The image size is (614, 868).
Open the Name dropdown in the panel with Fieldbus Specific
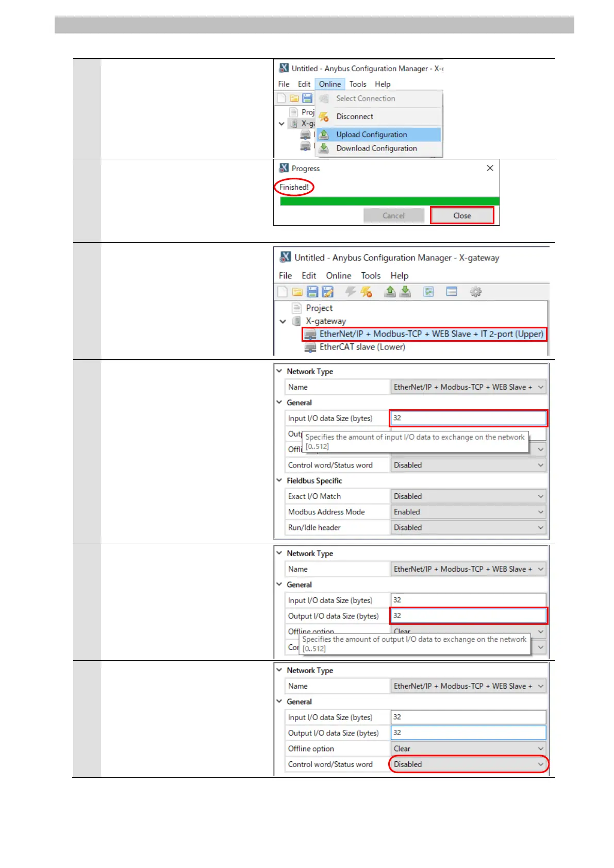pyautogui.click(x=468, y=387)
